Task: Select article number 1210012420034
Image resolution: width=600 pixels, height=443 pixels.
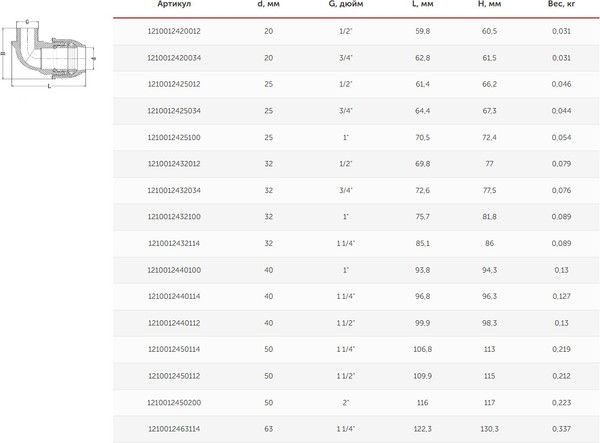Action: tap(174, 58)
